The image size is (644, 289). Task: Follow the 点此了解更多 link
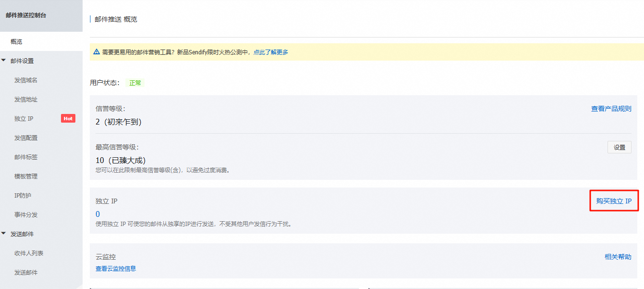click(271, 52)
